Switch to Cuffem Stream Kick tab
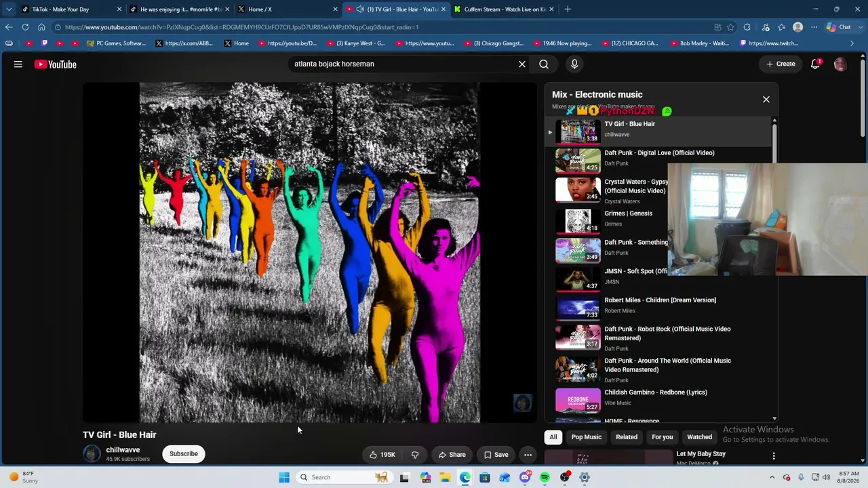The height and width of the screenshot is (488, 868). pos(504,9)
